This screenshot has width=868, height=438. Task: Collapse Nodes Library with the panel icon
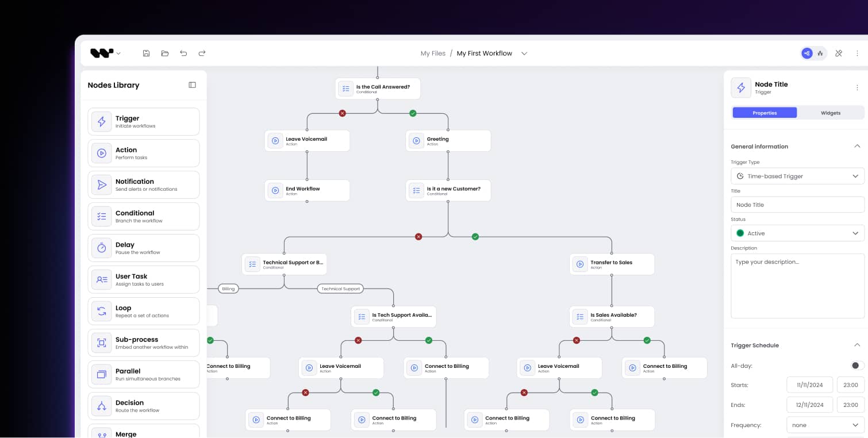click(192, 85)
